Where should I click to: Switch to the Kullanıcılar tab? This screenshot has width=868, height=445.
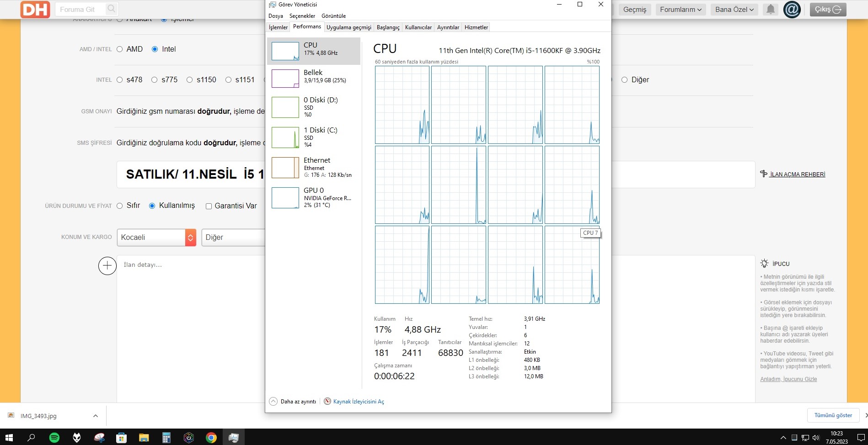(418, 27)
